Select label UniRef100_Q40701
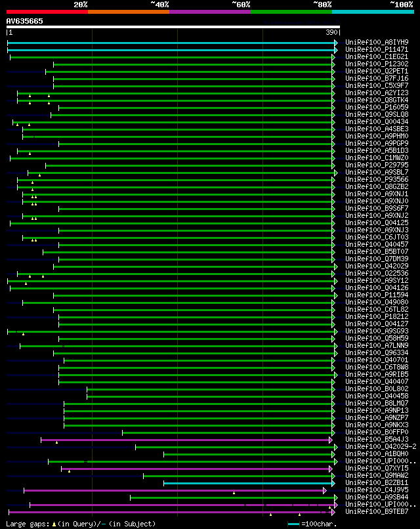 (x=377, y=360)
